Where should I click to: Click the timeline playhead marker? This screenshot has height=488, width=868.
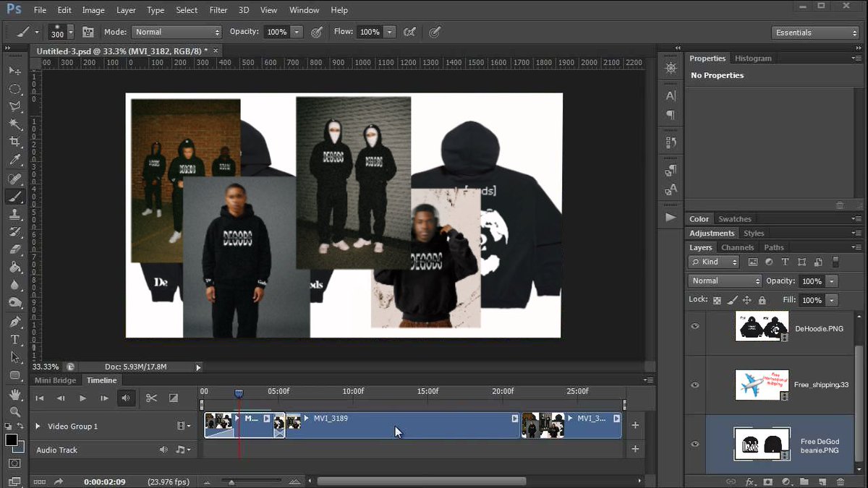pyautogui.click(x=239, y=393)
